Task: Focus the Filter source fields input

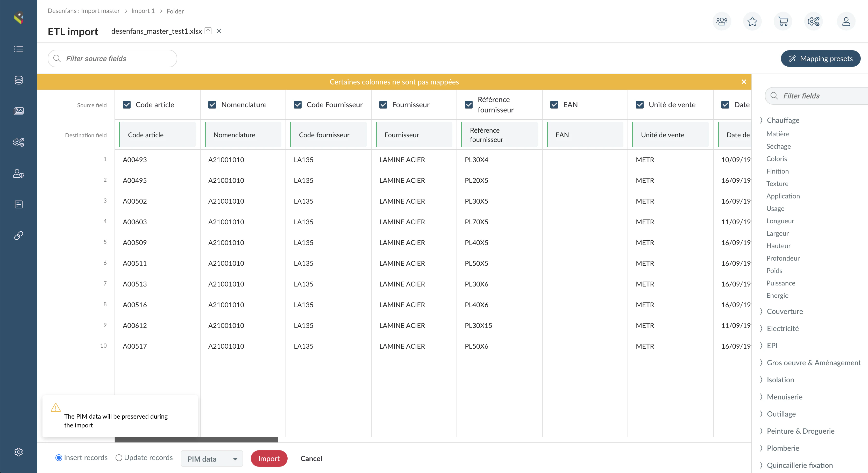Action: pyautogui.click(x=112, y=58)
